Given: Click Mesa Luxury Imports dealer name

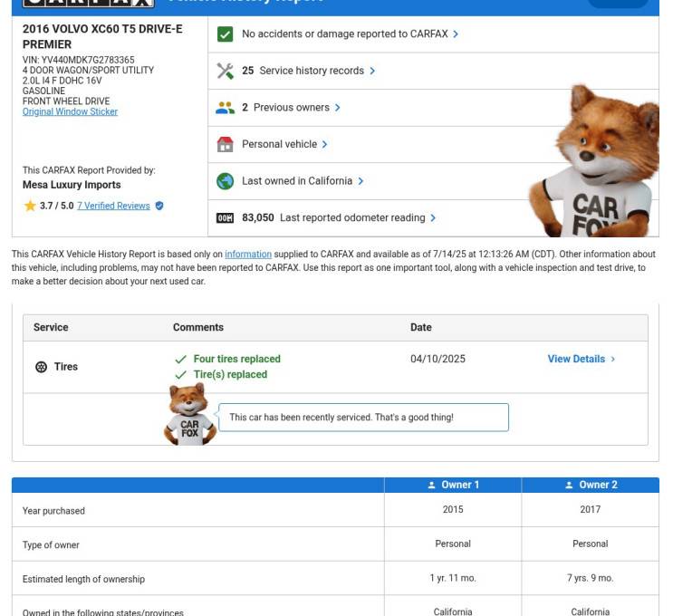Looking at the screenshot, I should pos(72,185).
